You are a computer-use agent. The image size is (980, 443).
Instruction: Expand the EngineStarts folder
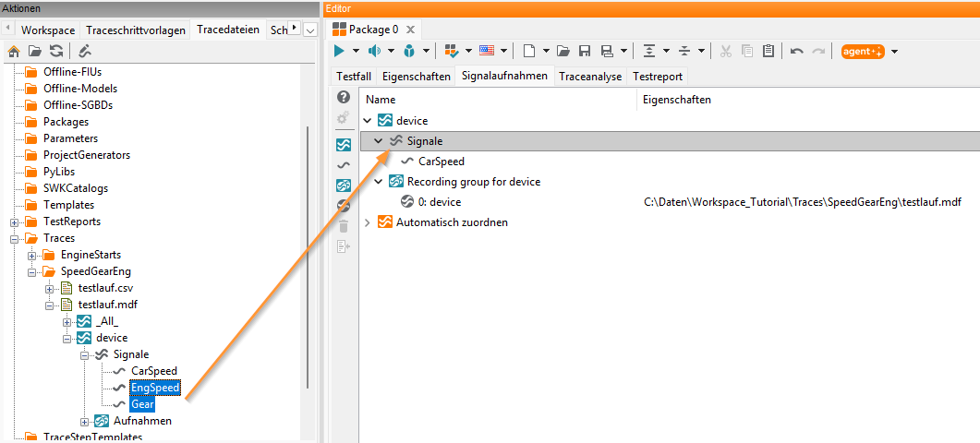click(x=32, y=255)
